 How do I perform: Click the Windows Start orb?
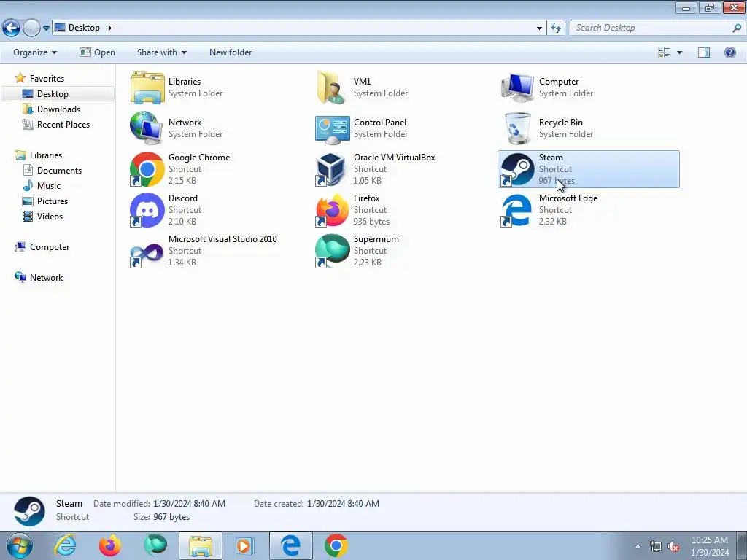click(x=20, y=545)
